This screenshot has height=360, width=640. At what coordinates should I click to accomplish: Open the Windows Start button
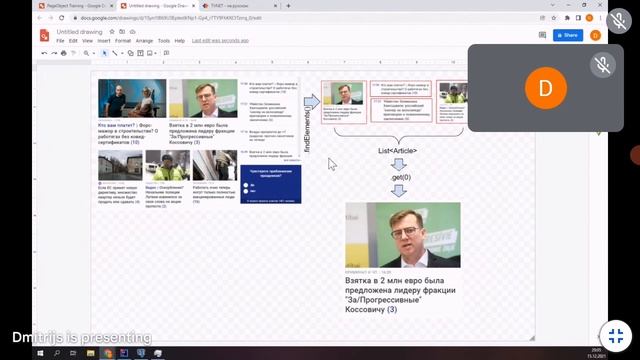(40, 353)
